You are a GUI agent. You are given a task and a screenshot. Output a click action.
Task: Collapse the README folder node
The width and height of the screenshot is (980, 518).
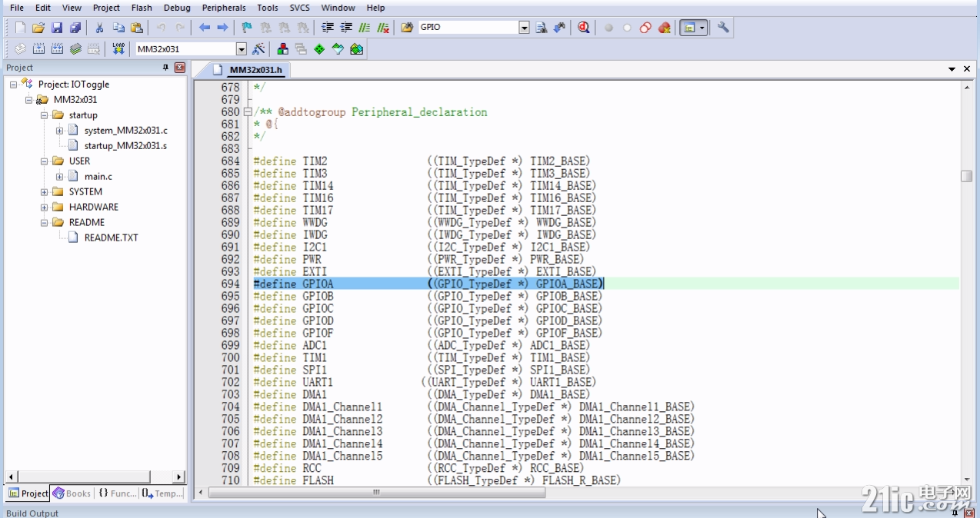[44, 223]
